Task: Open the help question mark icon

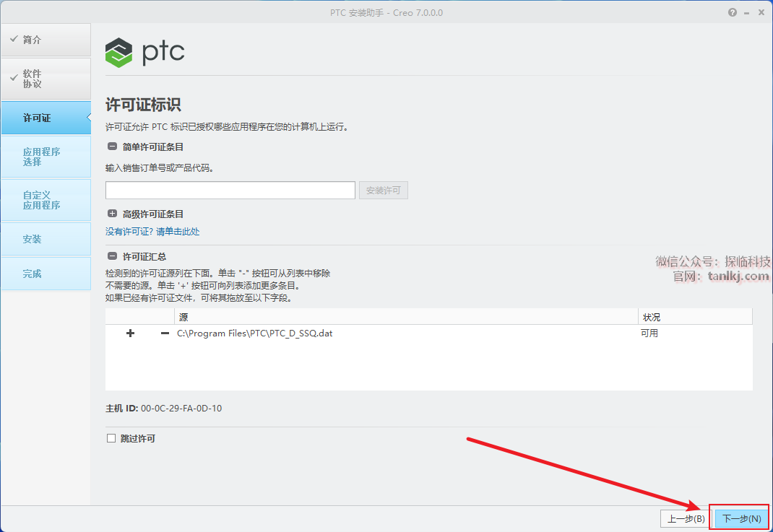Action: pos(732,13)
